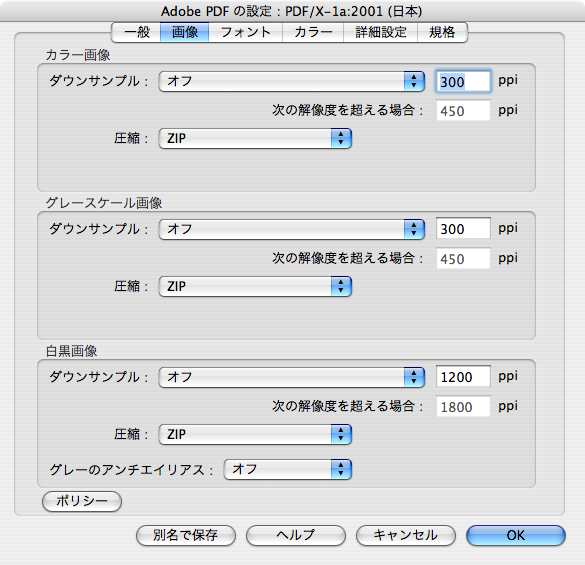Confirm with the OK button
The width and height of the screenshot is (585, 565).
[x=516, y=536]
